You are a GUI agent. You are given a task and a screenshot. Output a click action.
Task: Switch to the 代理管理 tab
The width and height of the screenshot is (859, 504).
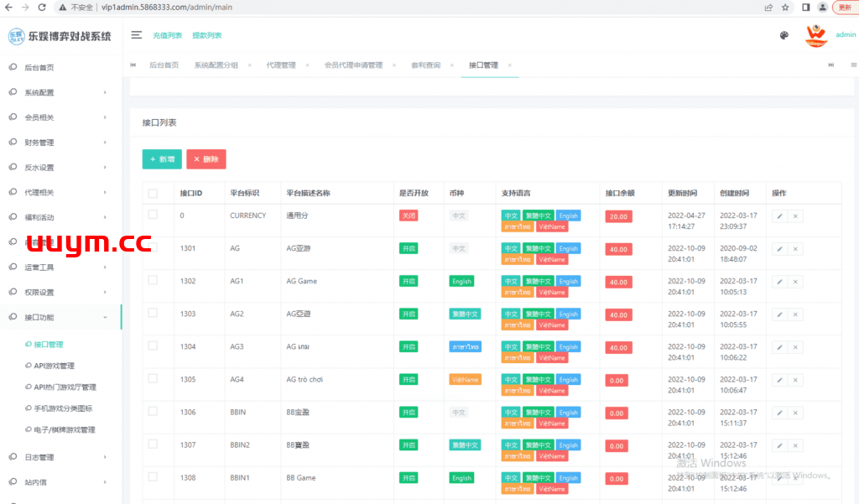click(281, 65)
